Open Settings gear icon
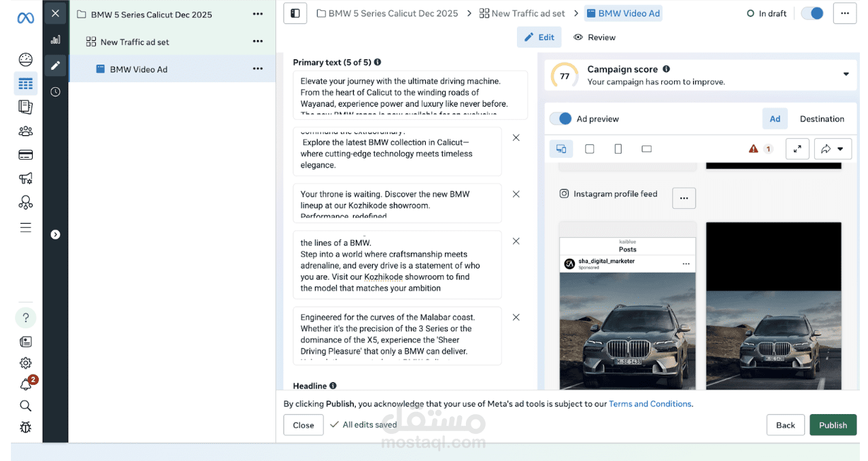The image size is (868, 461). pyautogui.click(x=25, y=363)
